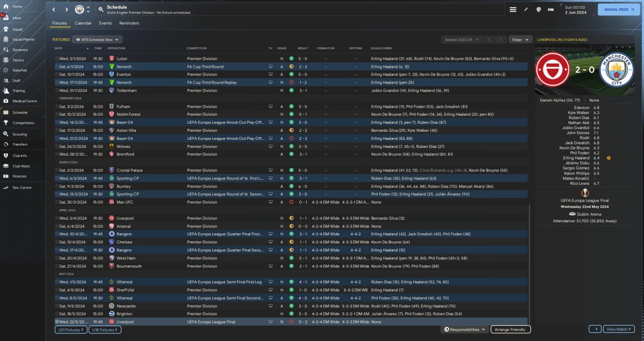Select the Liverpool Europa League Final row marker

click(x=57, y=322)
